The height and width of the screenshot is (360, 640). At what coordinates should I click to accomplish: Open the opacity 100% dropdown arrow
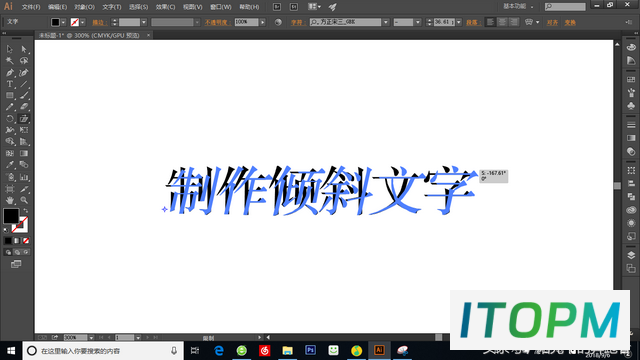[262, 22]
